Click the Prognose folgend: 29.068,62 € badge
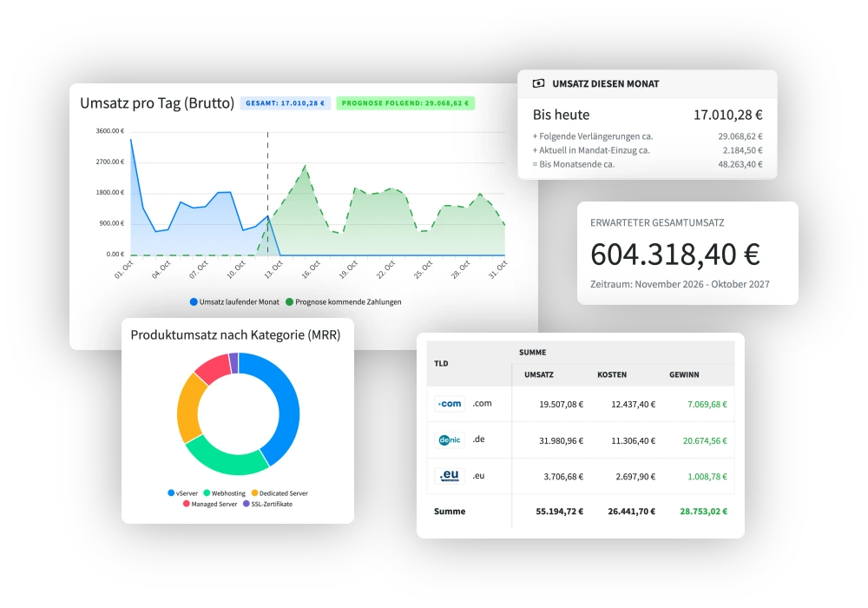 pyautogui.click(x=405, y=103)
